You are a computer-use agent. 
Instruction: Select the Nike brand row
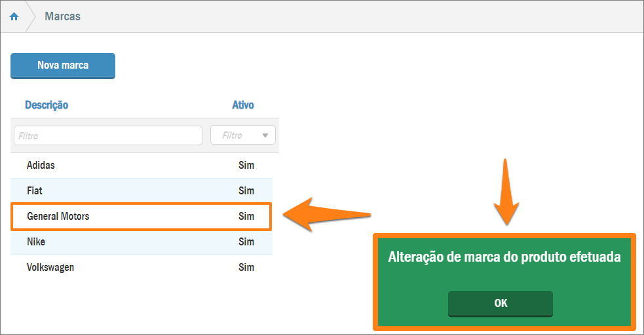tap(36, 242)
